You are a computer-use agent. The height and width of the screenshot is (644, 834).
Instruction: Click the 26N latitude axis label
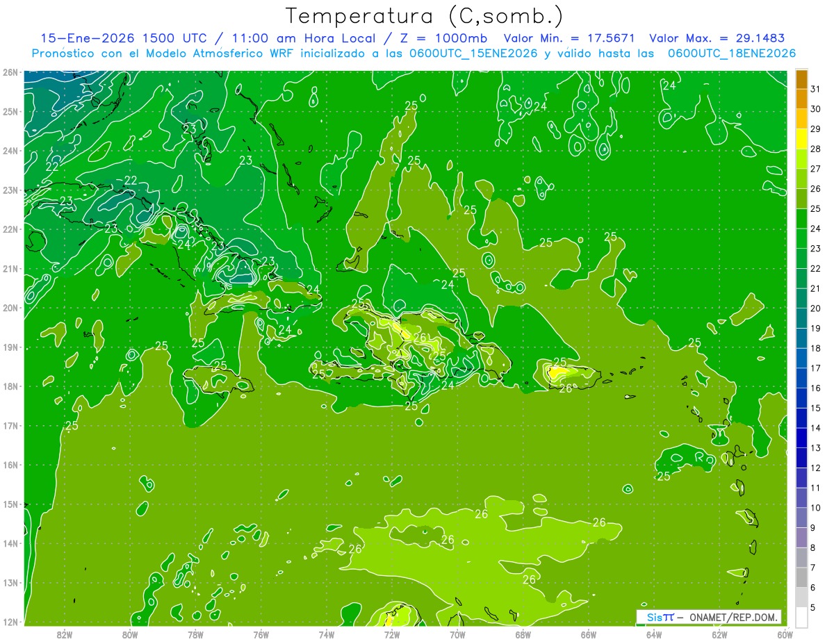coord(10,72)
